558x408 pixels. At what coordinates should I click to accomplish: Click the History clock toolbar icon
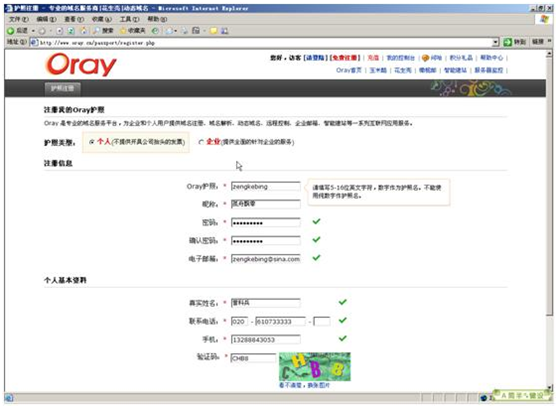155,31
